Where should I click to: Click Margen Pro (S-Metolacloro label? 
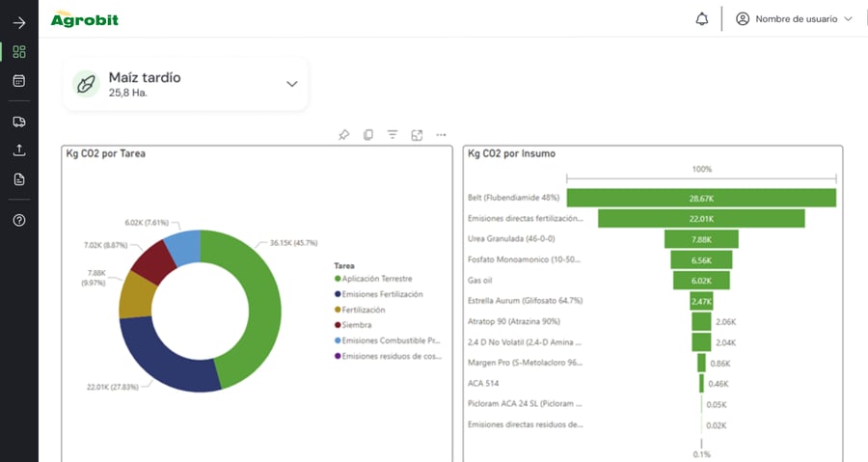(525, 363)
